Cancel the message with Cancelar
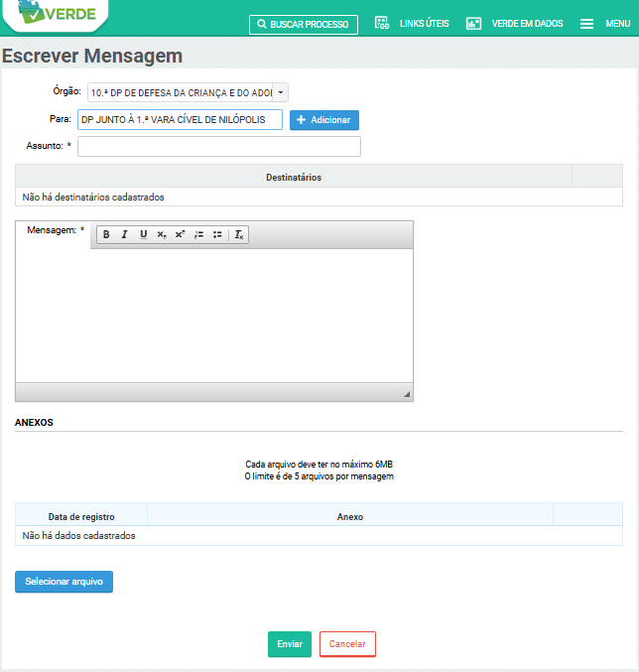The width and height of the screenshot is (639, 672). pos(347,644)
